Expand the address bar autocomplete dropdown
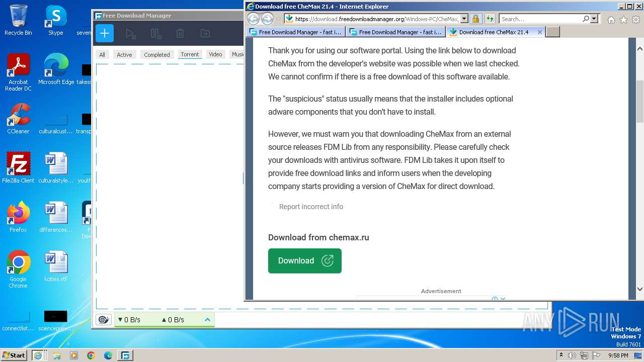This screenshot has width=644, height=362. click(464, 19)
